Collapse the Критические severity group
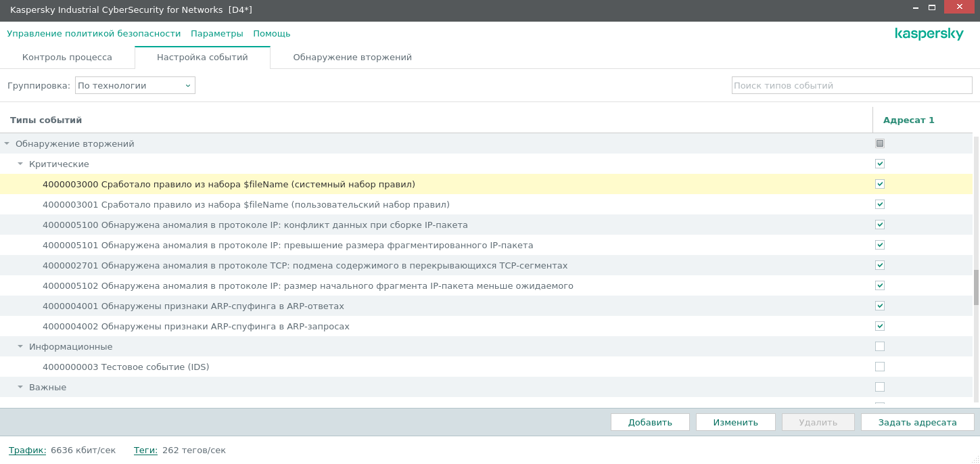Image resolution: width=980 pixels, height=464 pixels. point(20,164)
